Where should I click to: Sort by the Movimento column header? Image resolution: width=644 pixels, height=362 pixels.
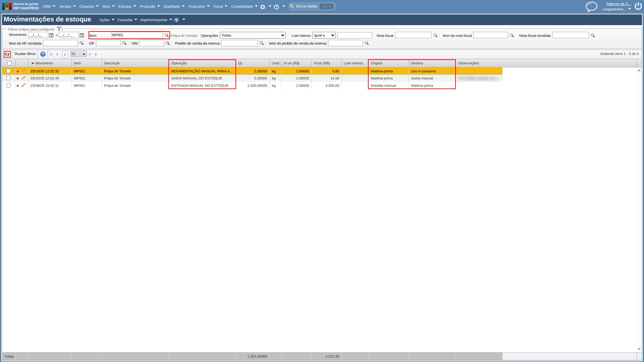50,63
